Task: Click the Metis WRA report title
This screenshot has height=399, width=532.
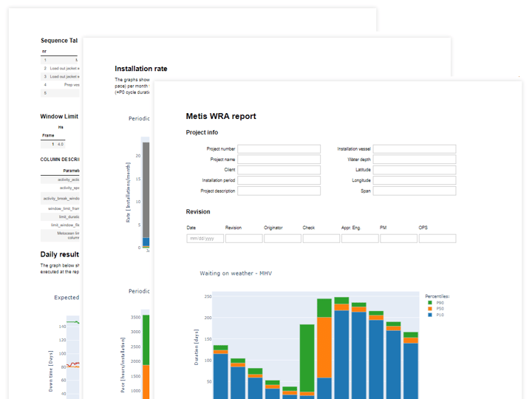Action: [221, 117]
